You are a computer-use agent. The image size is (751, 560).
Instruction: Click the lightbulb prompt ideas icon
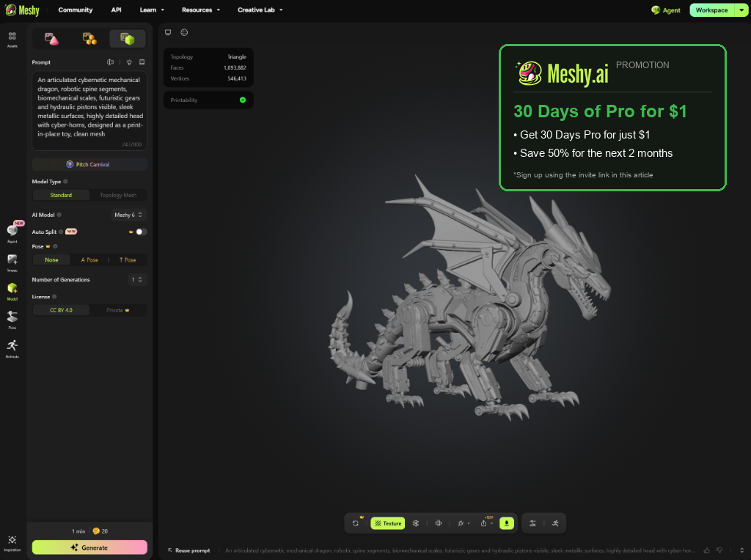pyautogui.click(x=129, y=62)
